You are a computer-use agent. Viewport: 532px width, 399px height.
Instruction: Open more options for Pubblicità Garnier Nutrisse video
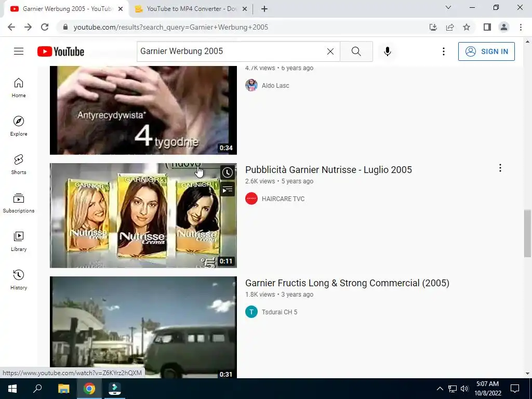point(500,168)
